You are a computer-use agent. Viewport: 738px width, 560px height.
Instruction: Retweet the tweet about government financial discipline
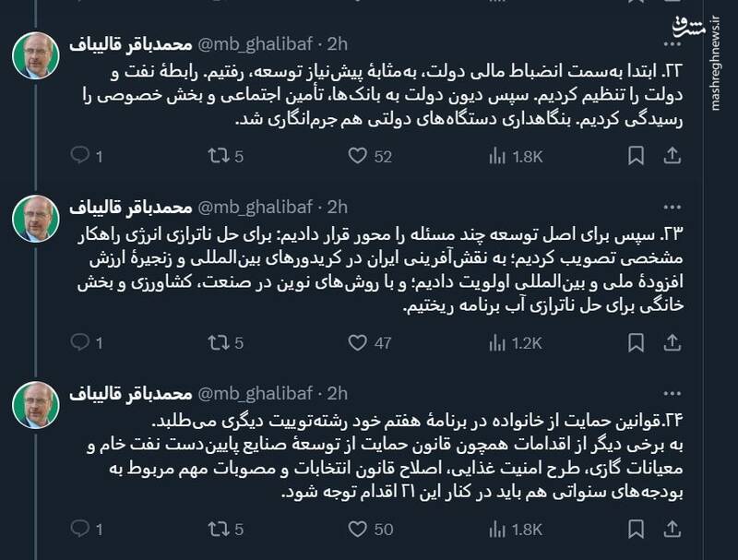217,156
